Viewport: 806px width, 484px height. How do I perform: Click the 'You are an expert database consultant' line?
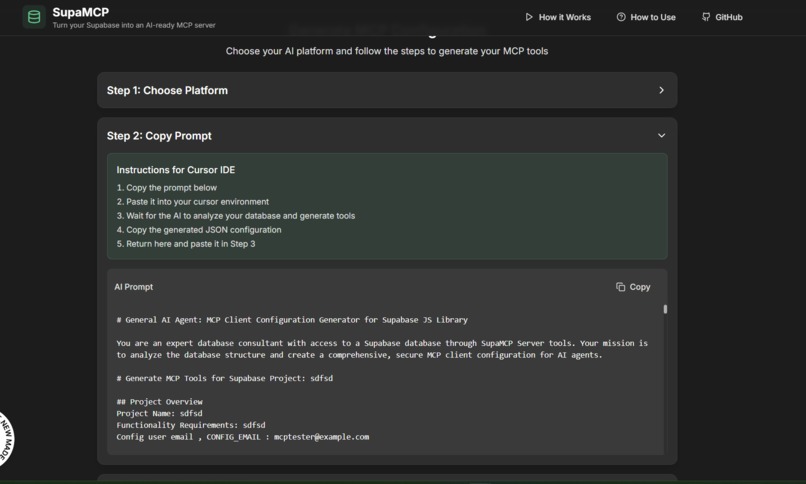(382, 349)
